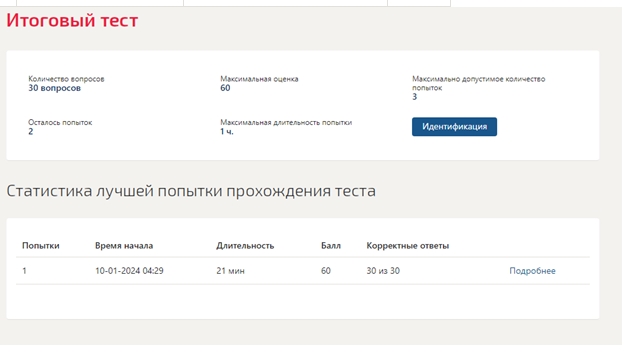Click the 30 из 30 correct answers cell

[x=383, y=271]
